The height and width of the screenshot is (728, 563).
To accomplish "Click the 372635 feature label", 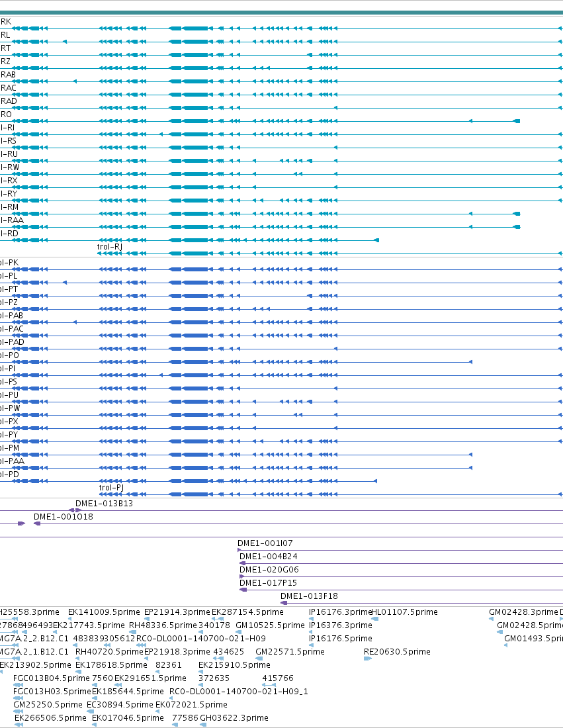I will point(214,678).
